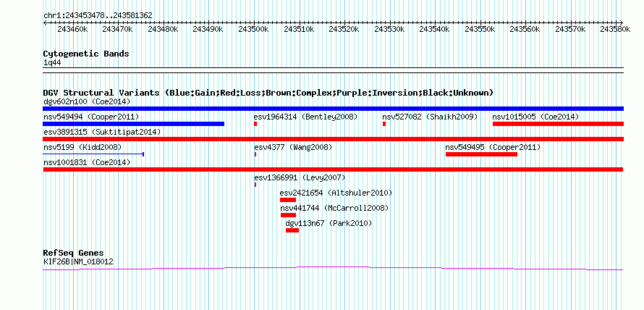Click the magenta KIF26B gene track line
Image resolution: width=644 pixels, height=310 pixels.
[333, 268]
